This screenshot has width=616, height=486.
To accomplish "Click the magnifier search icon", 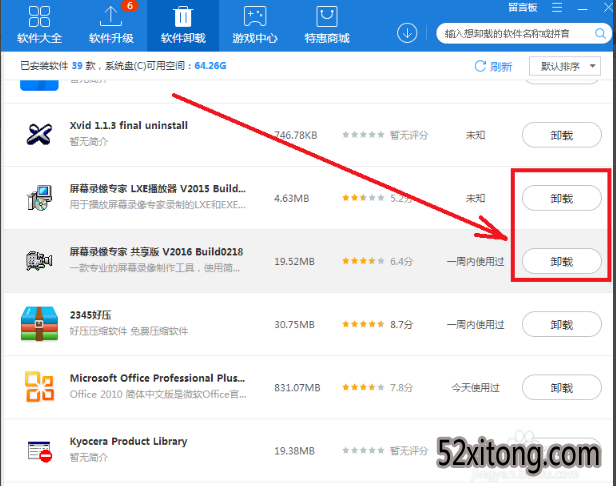I will [x=600, y=34].
